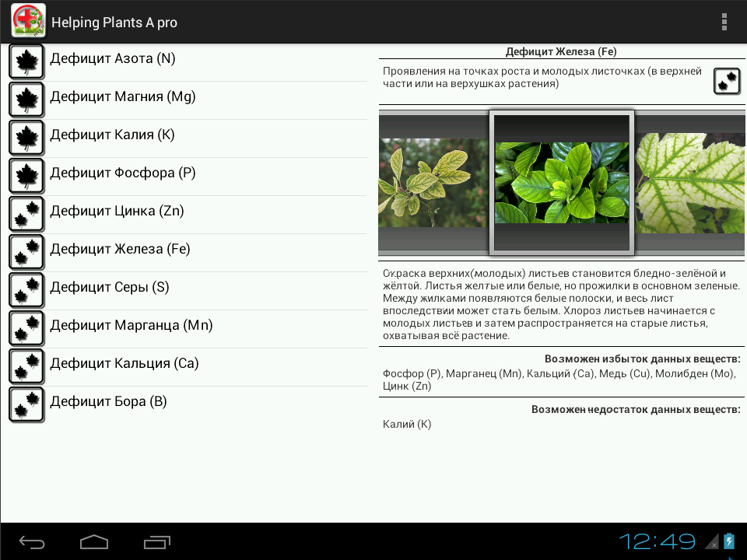Image resolution: width=747 pixels, height=560 pixels.
Task: Tap the Android Home navigation button
Action: (94, 542)
